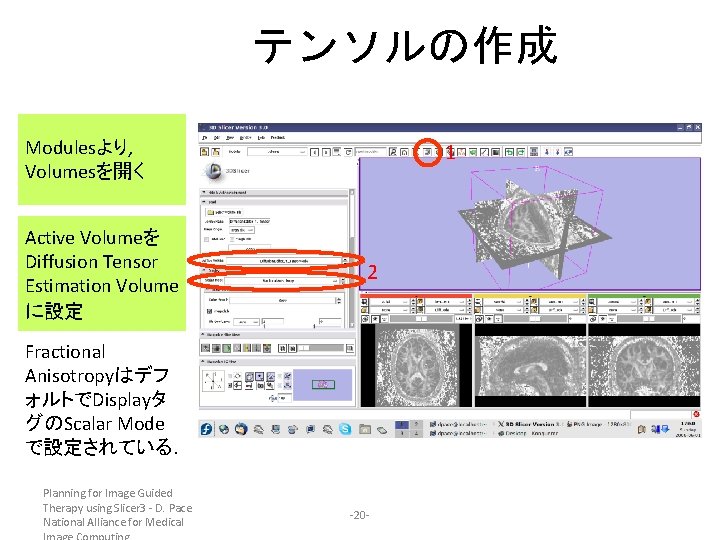The height and width of the screenshot is (540, 720).
Task: Click the Undo toolbar icon
Action: point(509,152)
